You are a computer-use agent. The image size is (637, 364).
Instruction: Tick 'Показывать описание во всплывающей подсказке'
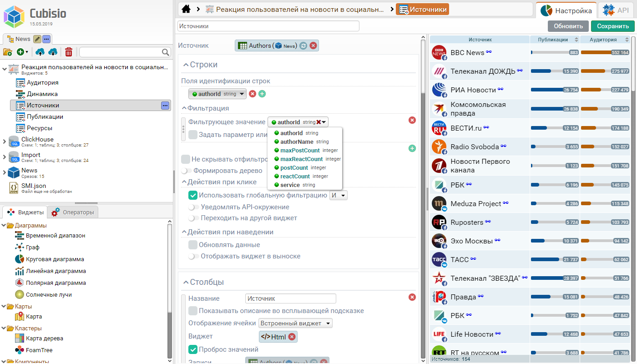click(193, 311)
